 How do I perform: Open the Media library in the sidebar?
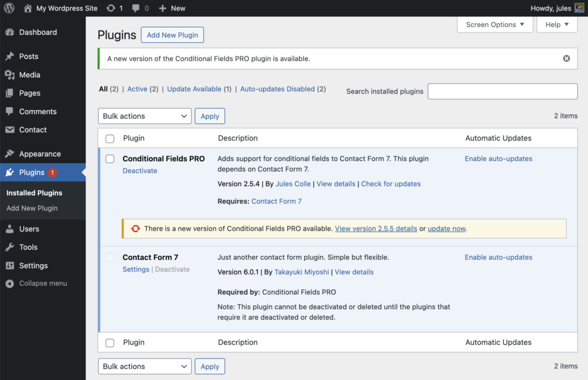pyautogui.click(x=29, y=75)
